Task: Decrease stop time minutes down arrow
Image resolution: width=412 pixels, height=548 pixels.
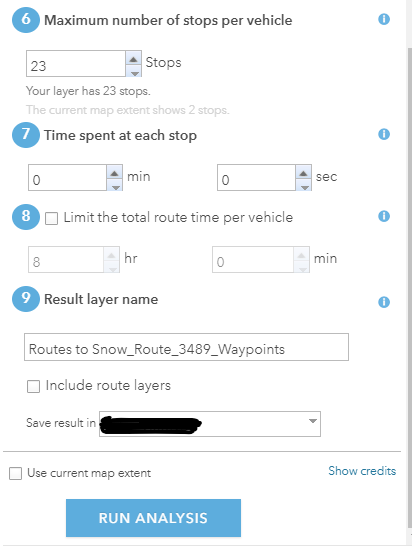Action: pyautogui.click(x=115, y=186)
